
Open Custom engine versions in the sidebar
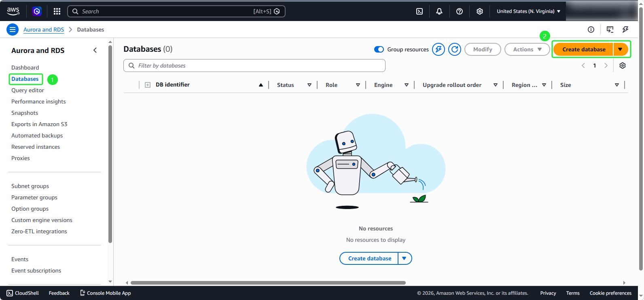point(42,220)
